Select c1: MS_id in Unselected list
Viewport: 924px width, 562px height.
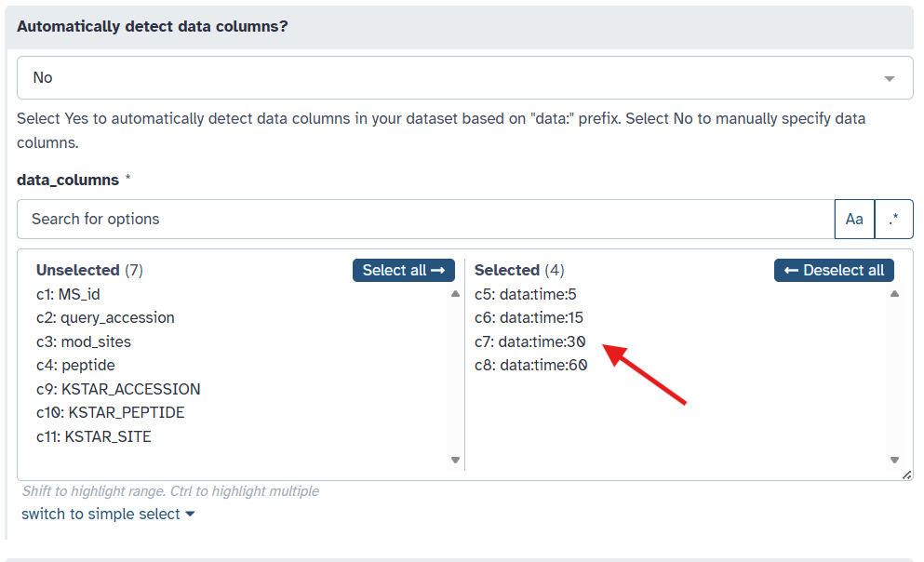68,294
